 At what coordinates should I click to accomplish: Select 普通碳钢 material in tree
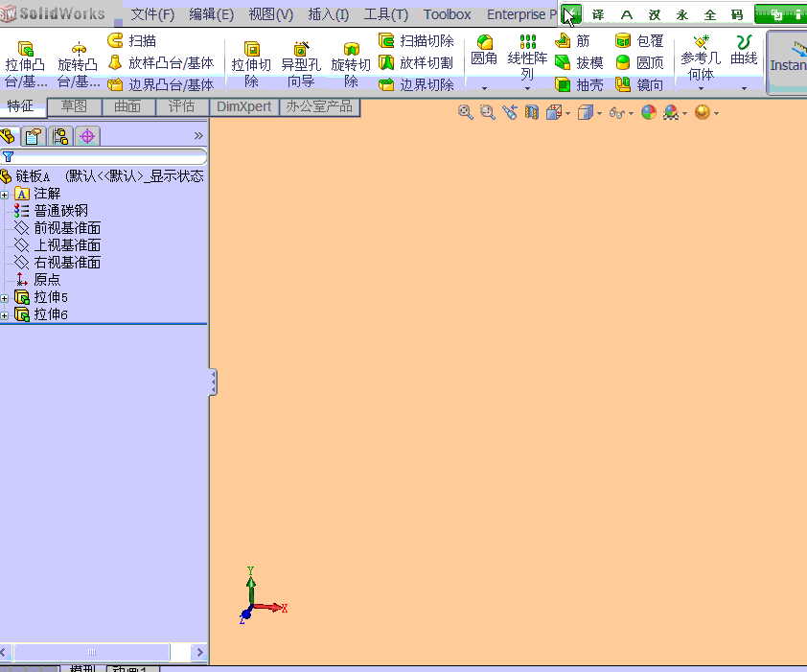[x=52, y=211]
